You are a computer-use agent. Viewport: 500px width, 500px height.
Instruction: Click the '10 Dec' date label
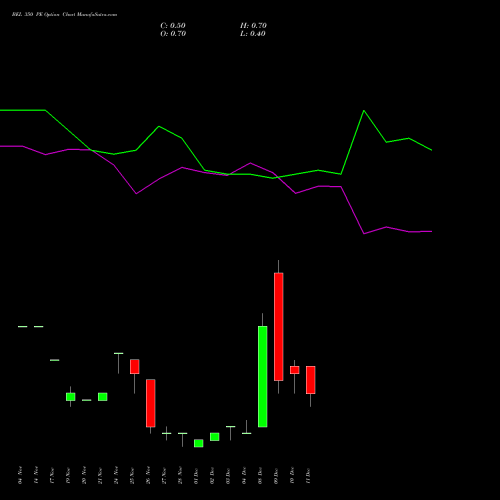[x=292, y=475]
